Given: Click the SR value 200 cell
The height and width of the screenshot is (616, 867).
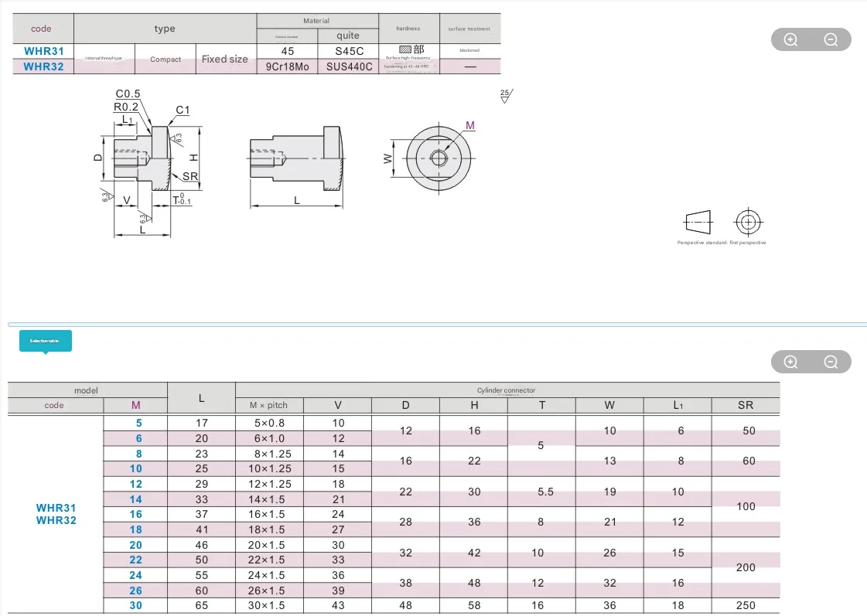Looking at the screenshot, I should pyautogui.click(x=746, y=568).
